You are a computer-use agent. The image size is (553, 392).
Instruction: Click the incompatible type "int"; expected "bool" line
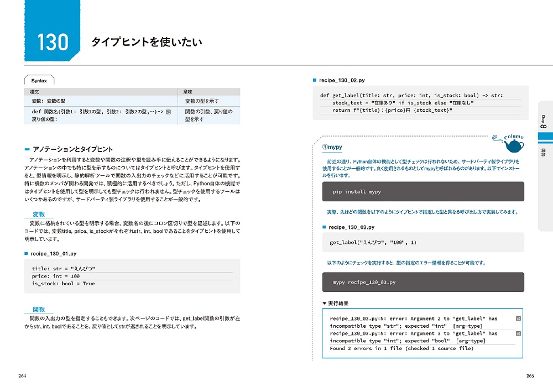[408, 341]
